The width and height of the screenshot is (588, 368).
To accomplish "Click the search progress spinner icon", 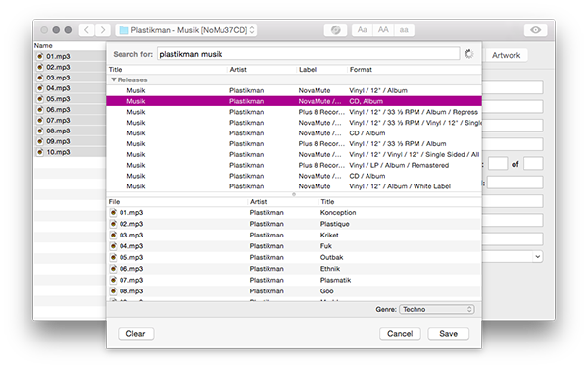I will point(468,54).
